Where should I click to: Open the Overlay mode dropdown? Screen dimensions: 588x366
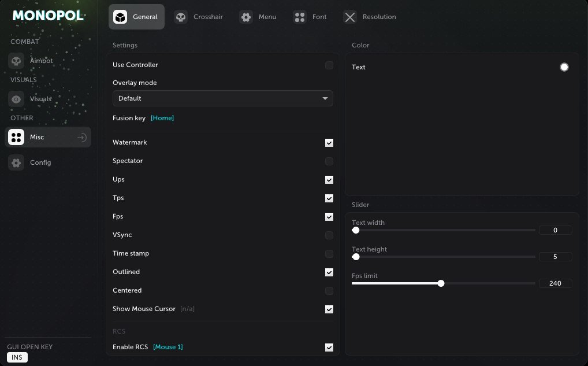[x=223, y=98]
